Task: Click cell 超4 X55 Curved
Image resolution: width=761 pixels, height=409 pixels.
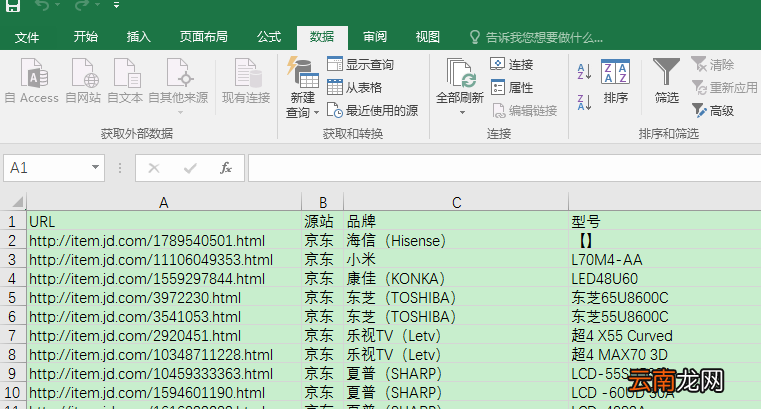Action: click(665, 336)
